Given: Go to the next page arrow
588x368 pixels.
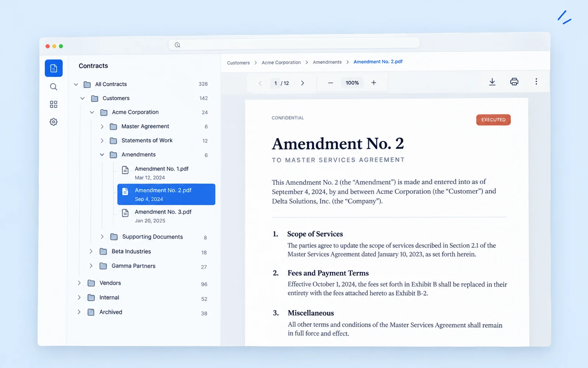Looking at the screenshot, I should coord(302,83).
